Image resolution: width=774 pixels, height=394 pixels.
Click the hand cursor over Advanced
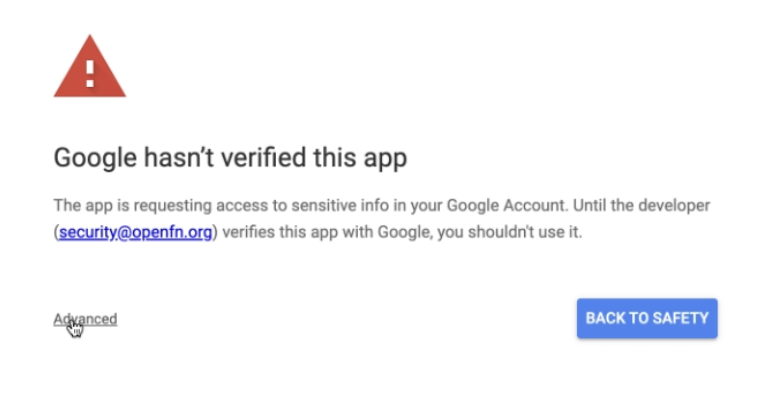click(75, 328)
